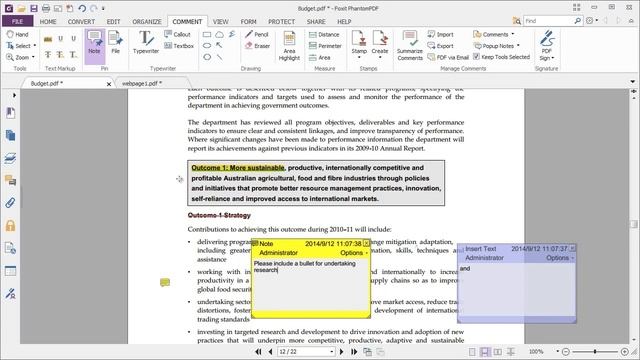Jump to the last page
640x360 pixels.
[354, 351]
